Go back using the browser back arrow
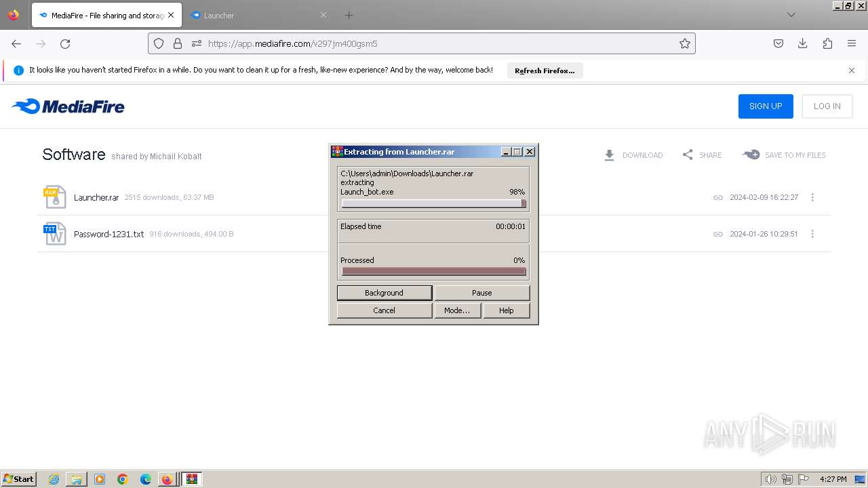868x488 pixels. [16, 43]
